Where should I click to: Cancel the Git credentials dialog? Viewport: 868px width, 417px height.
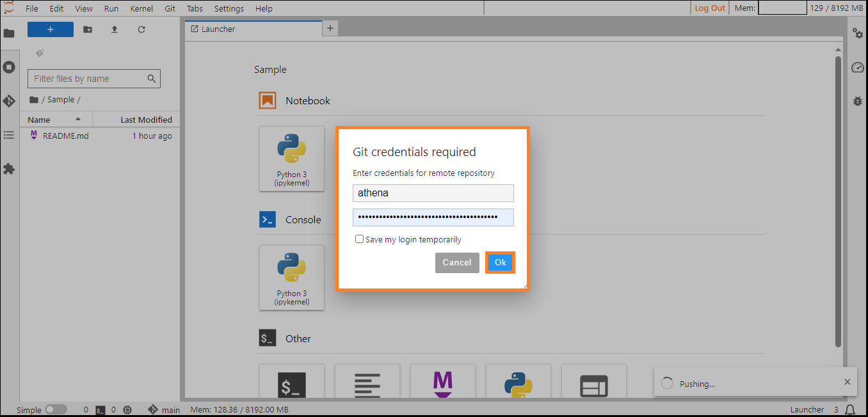pos(457,262)
